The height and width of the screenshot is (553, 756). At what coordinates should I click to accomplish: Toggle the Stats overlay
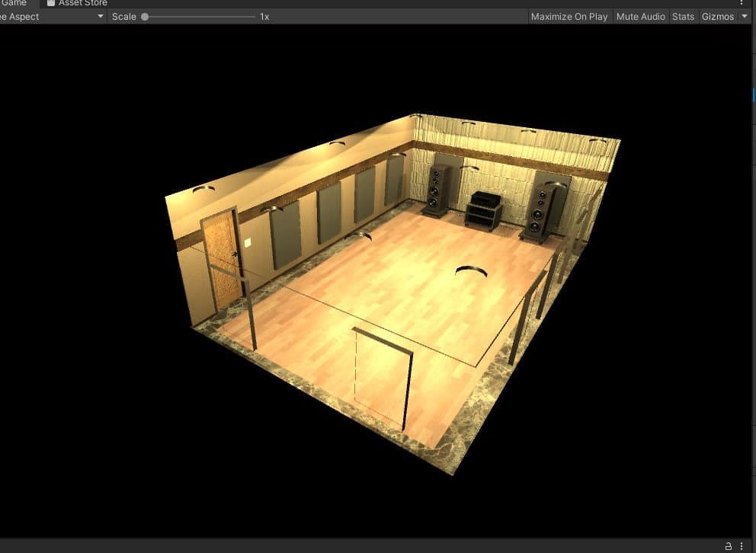[683, 17]
